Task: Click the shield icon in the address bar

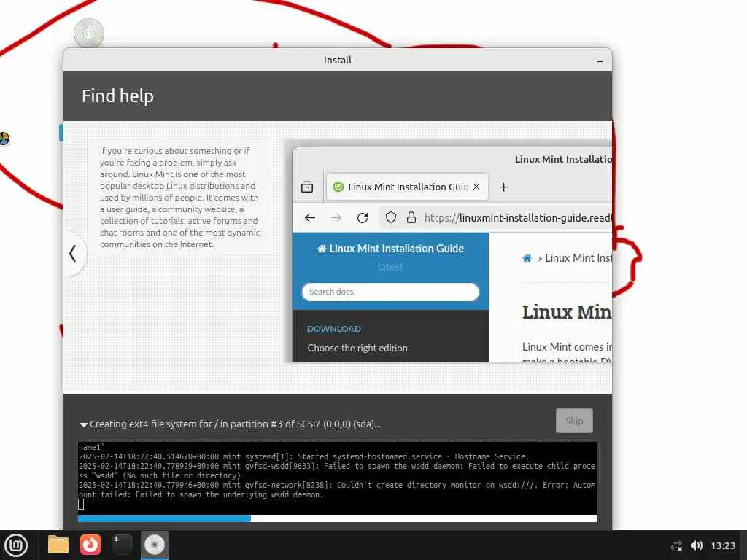Action: 391,217
